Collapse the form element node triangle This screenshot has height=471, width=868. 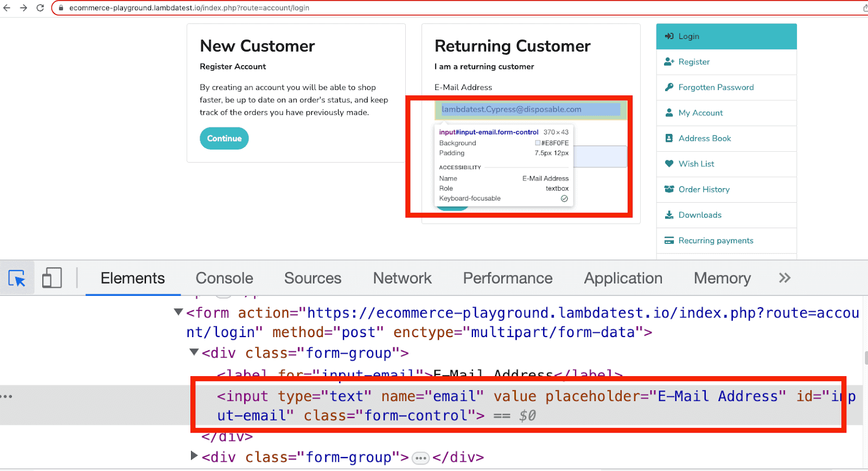click(x=178, y=312)
